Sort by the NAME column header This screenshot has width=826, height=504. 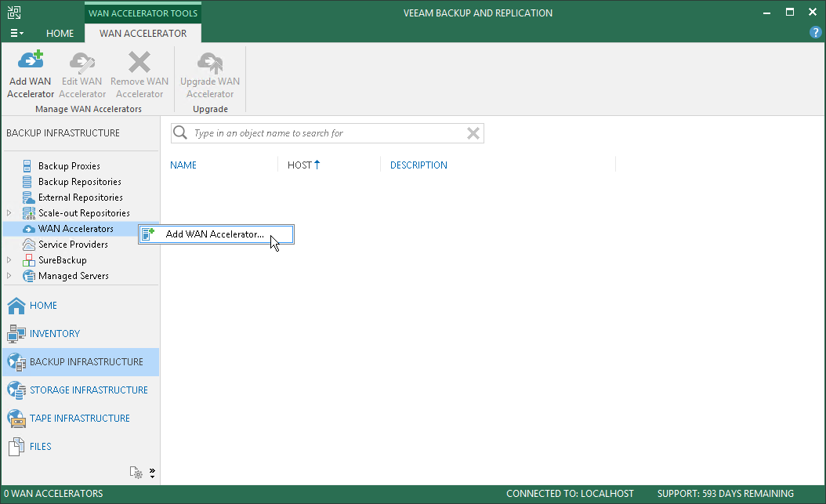(x=183, y=165)
